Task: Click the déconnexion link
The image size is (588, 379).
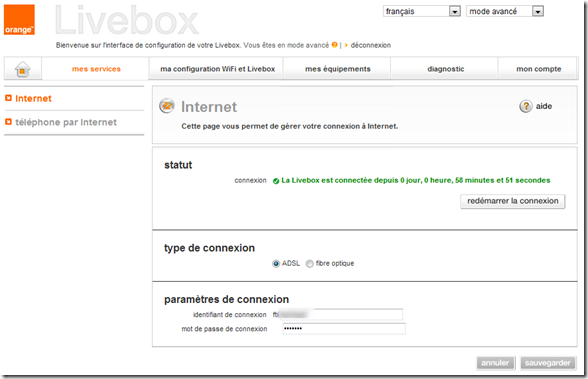Action: [x=370, y=45]
